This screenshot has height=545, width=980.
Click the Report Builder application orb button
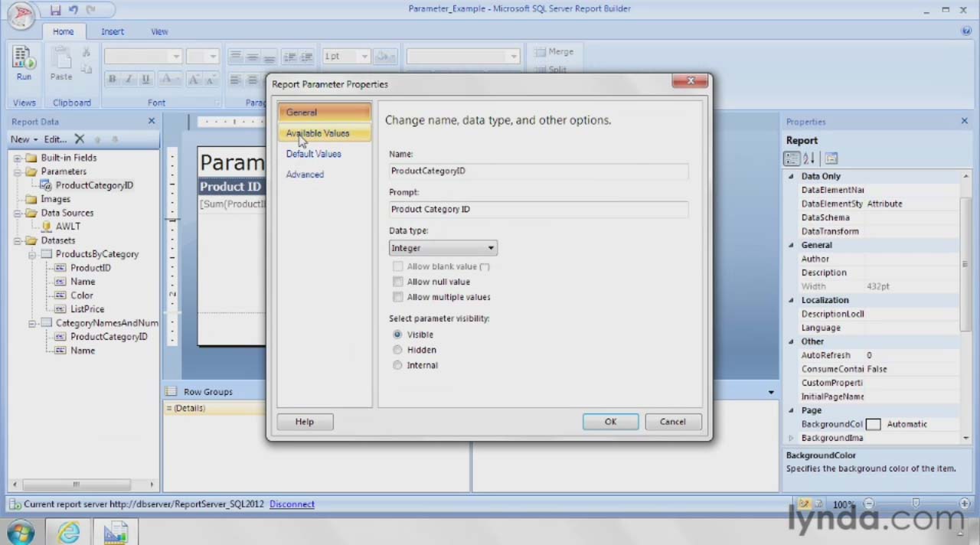click(20, 15)
